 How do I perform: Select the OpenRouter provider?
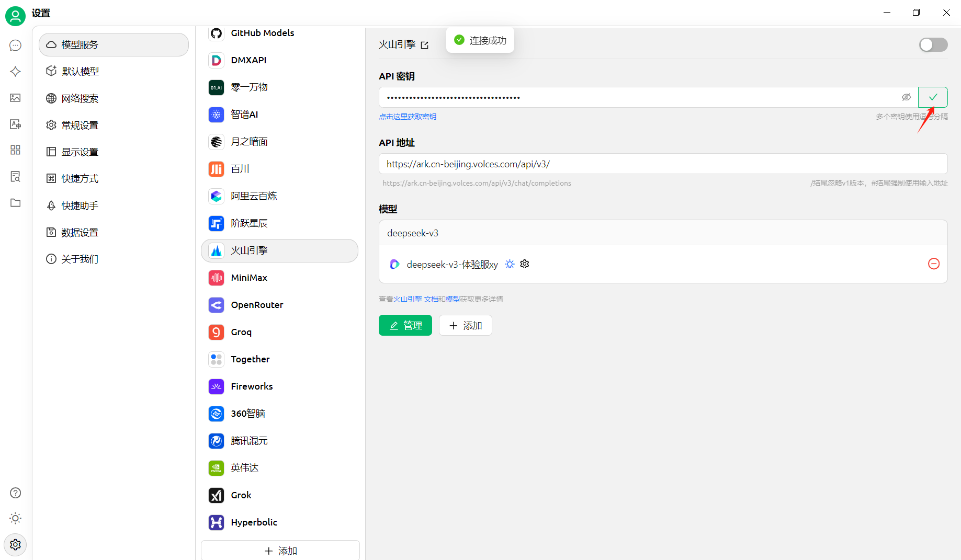[280, 305]
